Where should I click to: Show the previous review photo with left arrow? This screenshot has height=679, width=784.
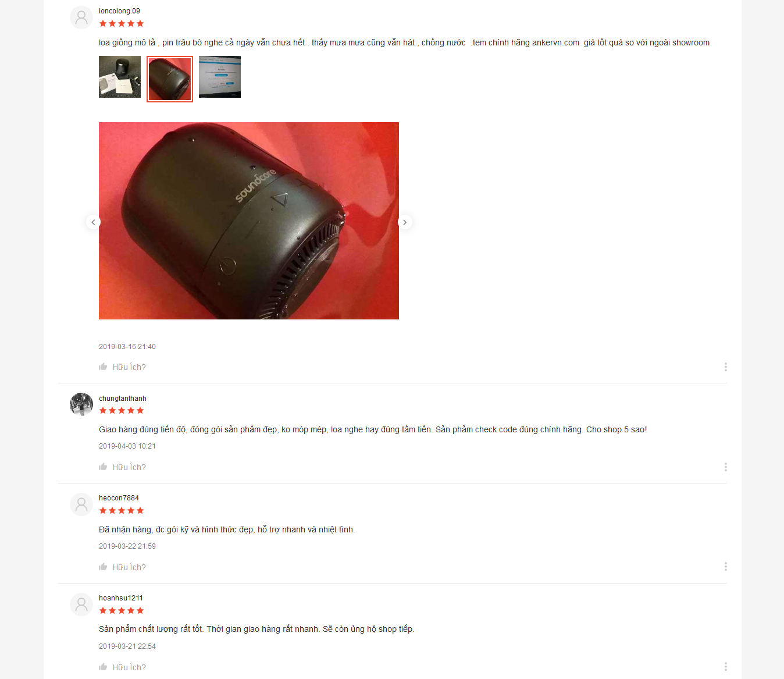(x=93, y=222)
